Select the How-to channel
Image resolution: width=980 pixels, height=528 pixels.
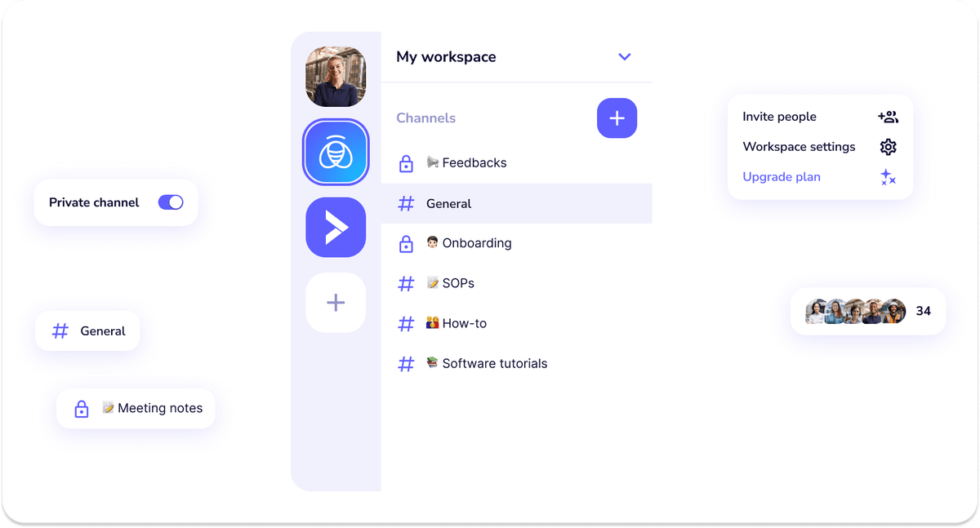point(456,323)
